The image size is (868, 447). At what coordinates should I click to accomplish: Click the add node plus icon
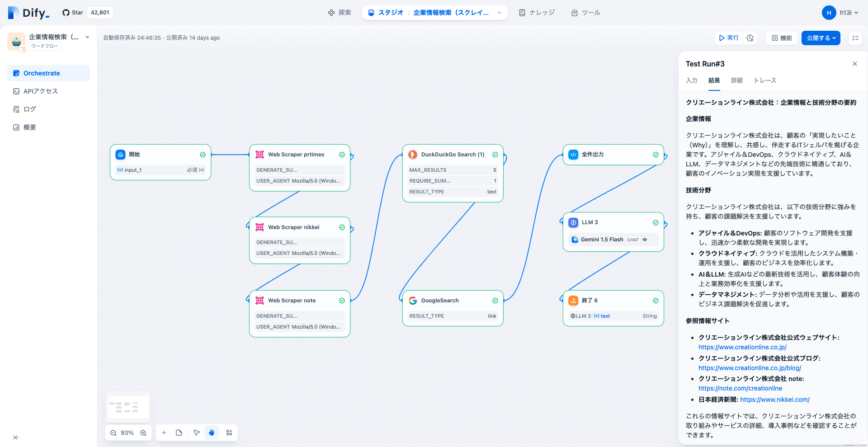164,433
